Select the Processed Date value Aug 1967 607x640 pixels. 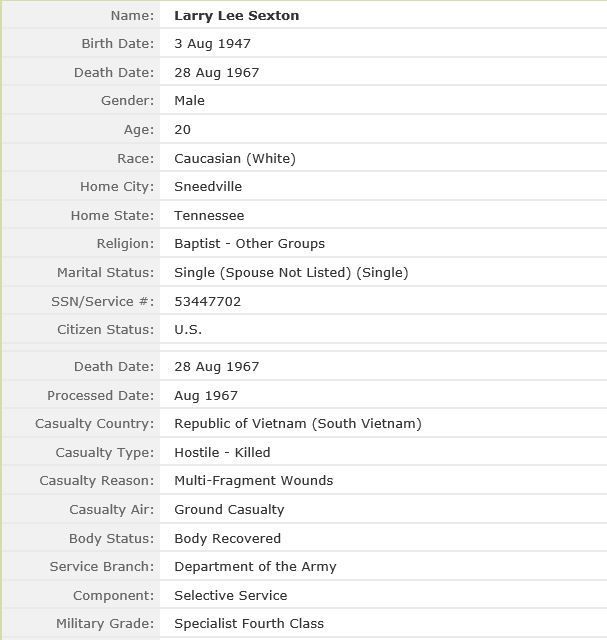click(206, 396)
